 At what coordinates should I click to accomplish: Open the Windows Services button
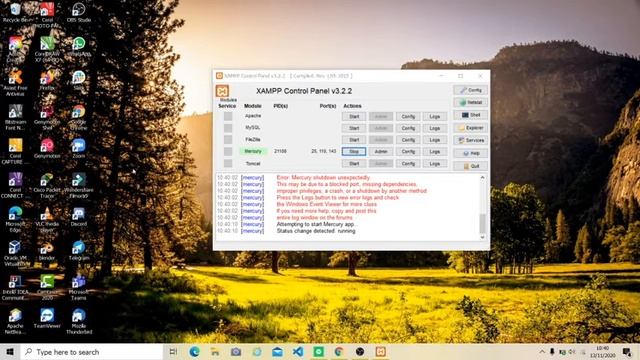470,140
